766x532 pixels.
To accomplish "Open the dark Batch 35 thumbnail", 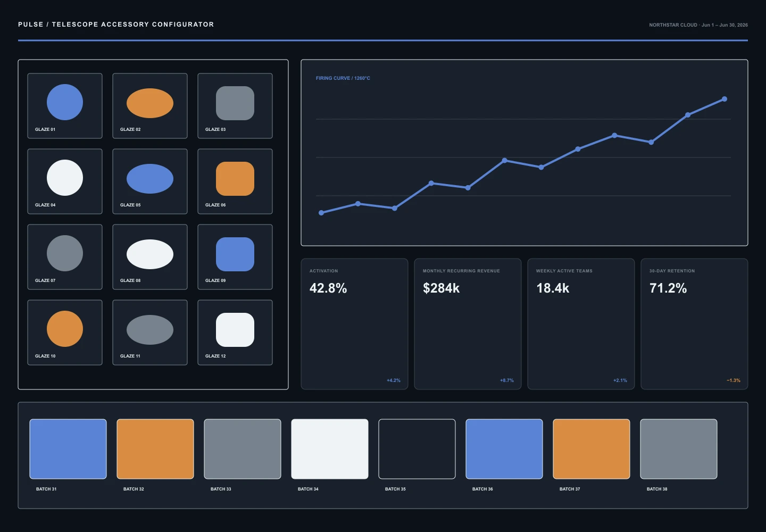I will [417, 449].
